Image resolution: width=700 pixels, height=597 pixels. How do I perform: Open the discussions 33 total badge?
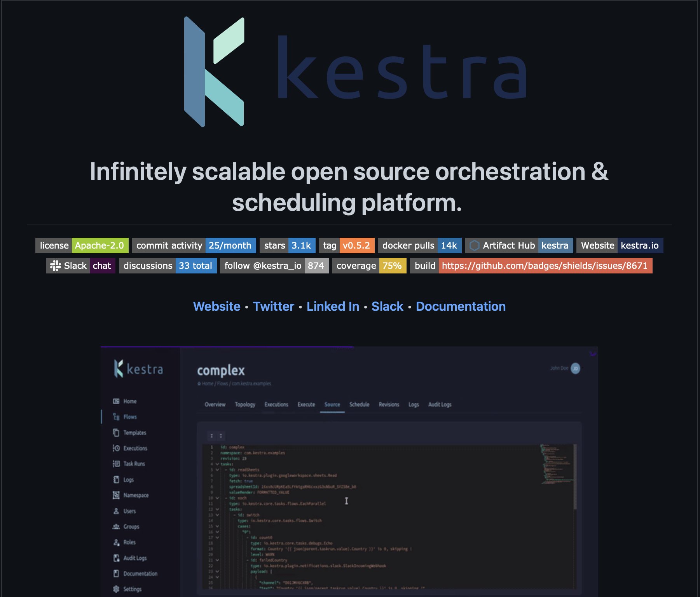168,266
